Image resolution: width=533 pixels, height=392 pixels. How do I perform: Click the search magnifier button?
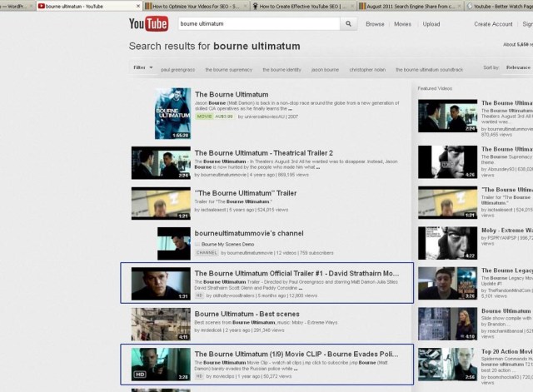tap(348, 24)
